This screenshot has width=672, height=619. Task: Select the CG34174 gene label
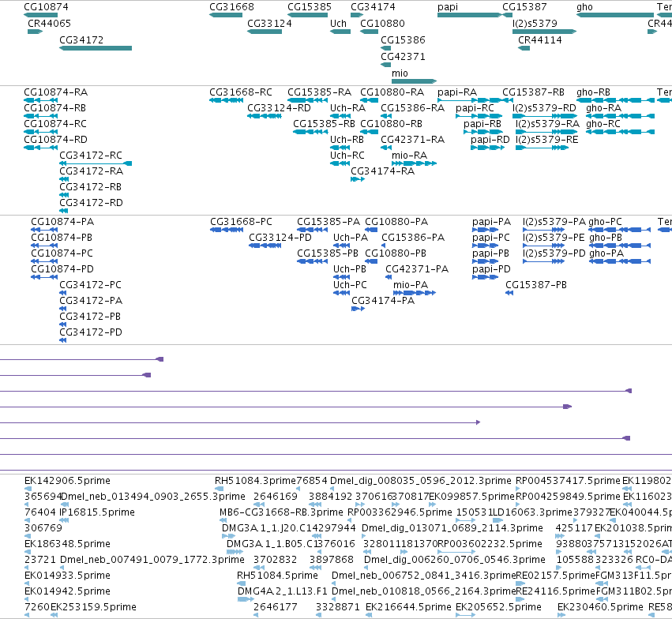(373, 7)
